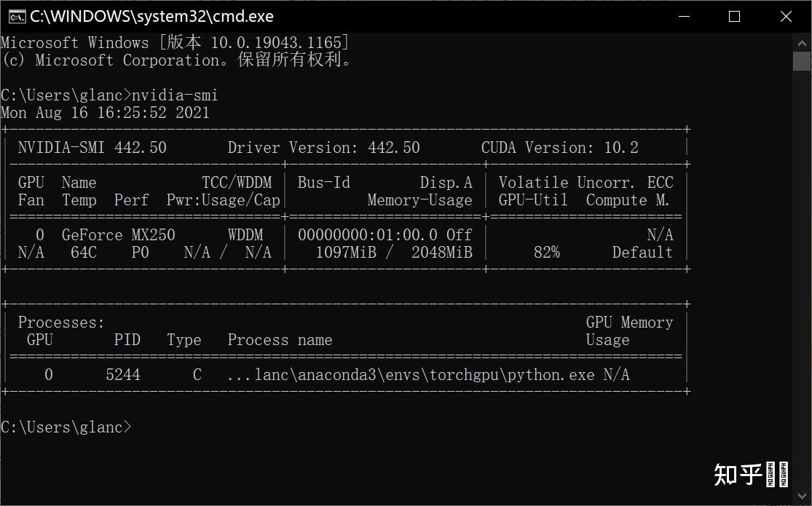Click the last C:\Users\glanc> prompt line
The height and width of the screenshot is (506, 812).
[x=66, y=427]
